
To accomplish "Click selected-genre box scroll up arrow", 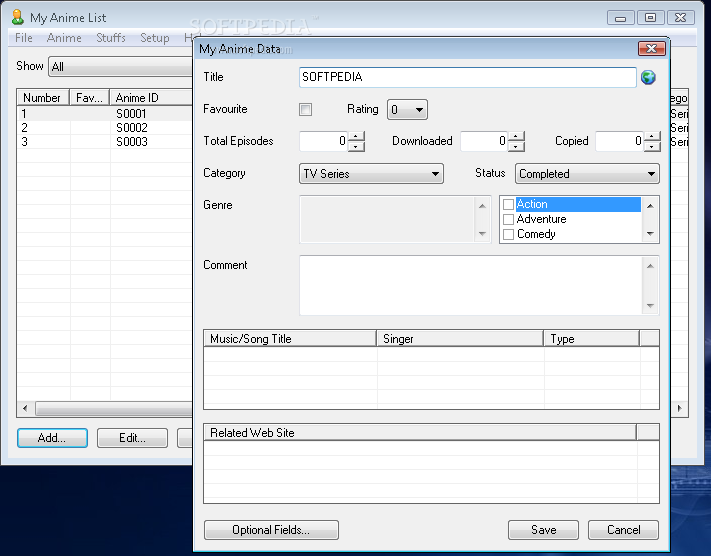I will pos(482,206).
